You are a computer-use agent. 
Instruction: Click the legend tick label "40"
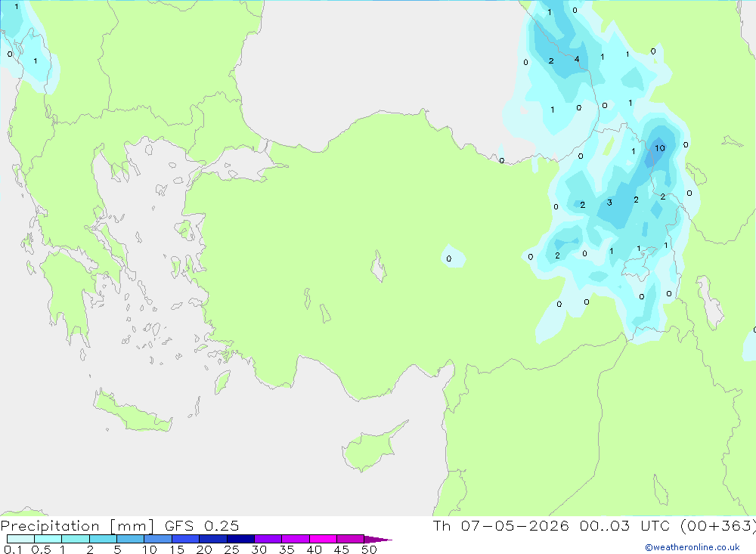(314, 549)
